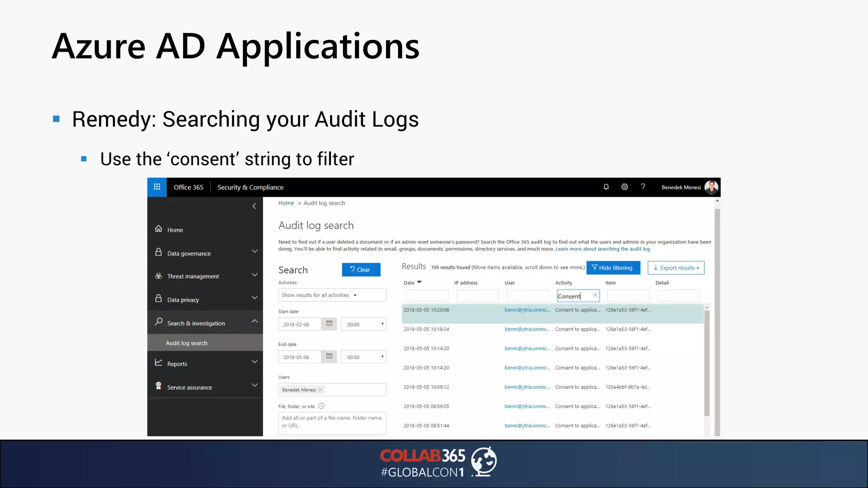Click the Detail column header
Viewport: 868px width, 488px height.
pos(662,283)
